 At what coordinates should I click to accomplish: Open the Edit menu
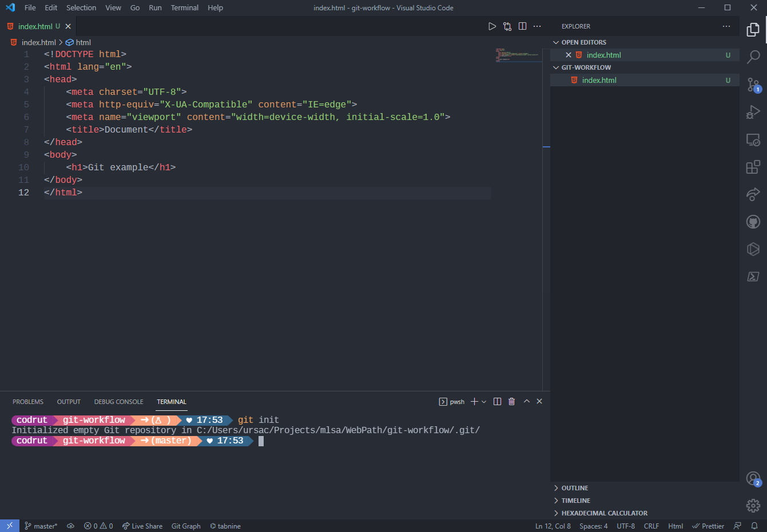click(x=51, y=7)
